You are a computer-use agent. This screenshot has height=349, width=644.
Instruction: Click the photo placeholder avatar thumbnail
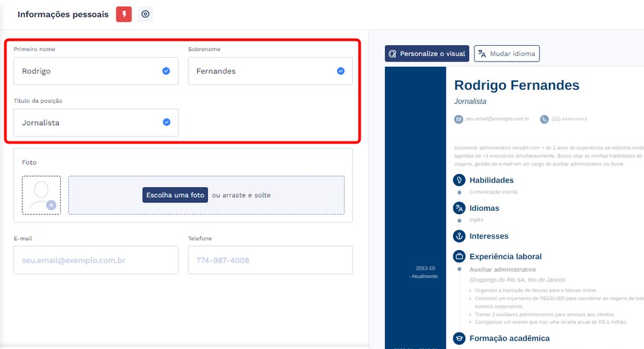tap(41, 195)
